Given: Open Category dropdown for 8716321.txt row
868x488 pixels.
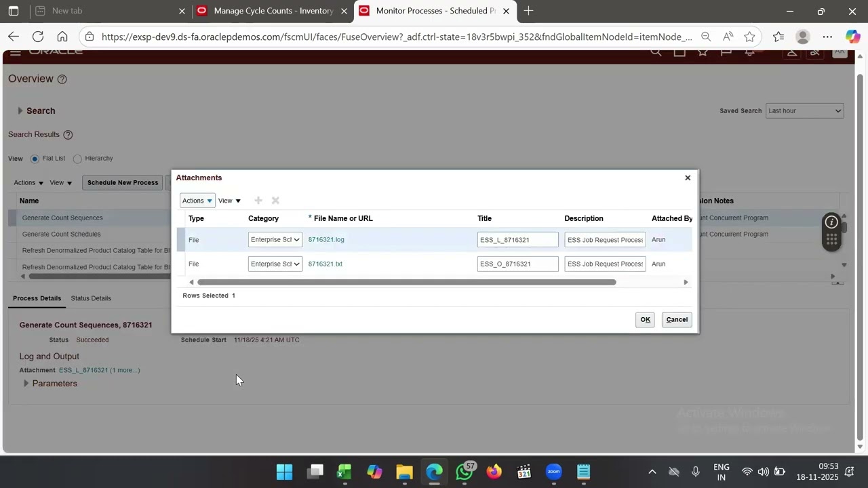Looking at the screenshot, I should pyautogui.click(x=275, y=264).
